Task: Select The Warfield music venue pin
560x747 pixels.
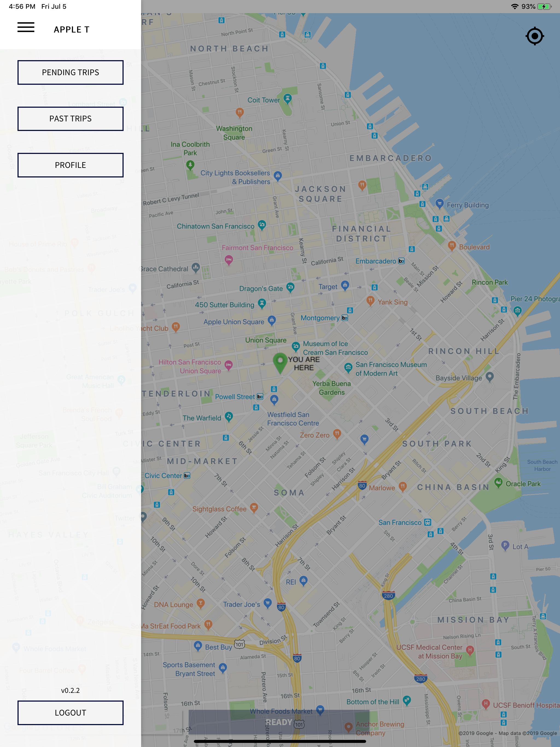Action: click(x=229, y=417)
